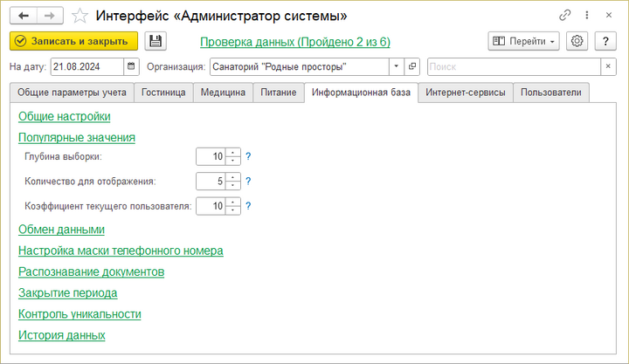The height and width of the screenshot is (364, 629).
Task: Open Проверка данных link
Action: (x=295, y=42)
